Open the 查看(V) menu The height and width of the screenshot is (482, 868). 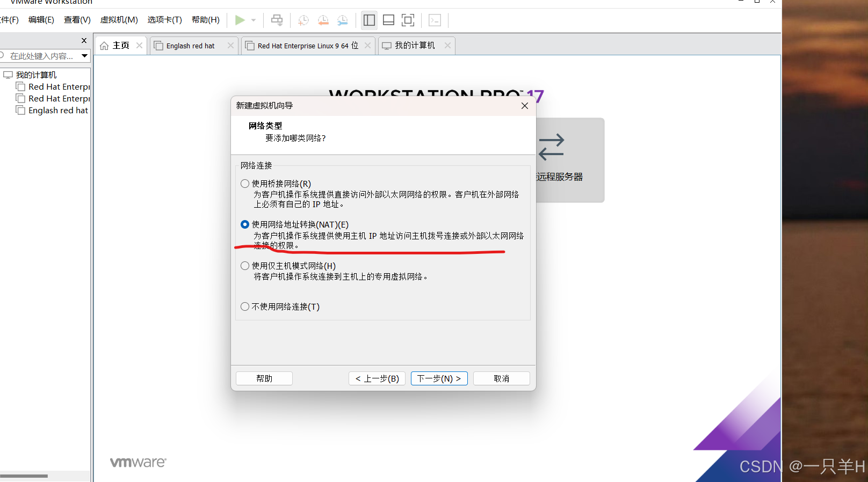click(x=77, y=20)
